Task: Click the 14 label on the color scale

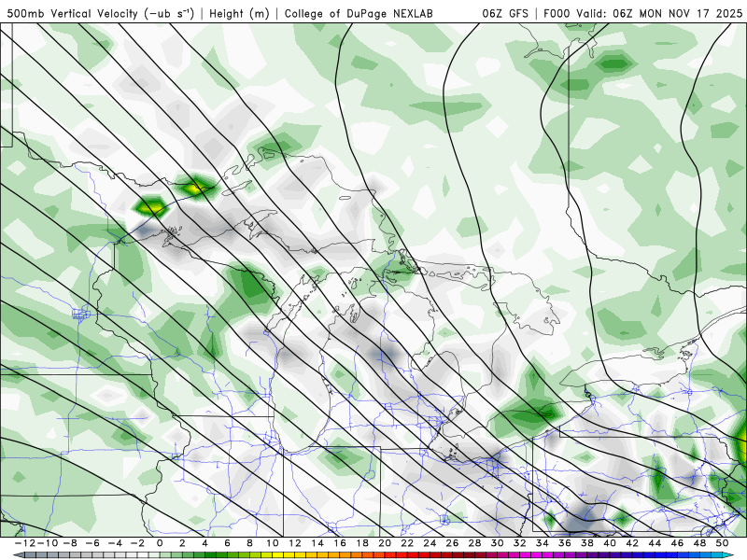Action: coord(317,543)
